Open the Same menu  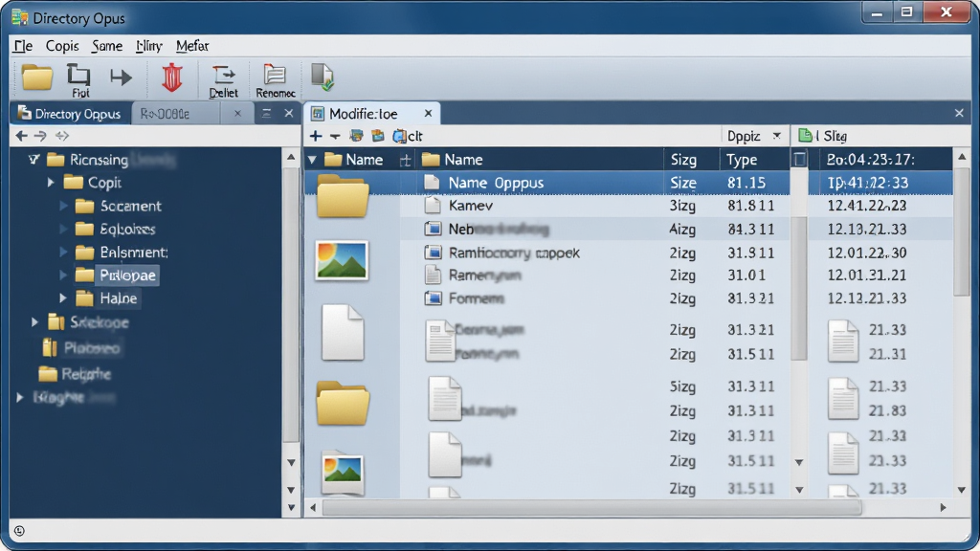tap(107, 46)
